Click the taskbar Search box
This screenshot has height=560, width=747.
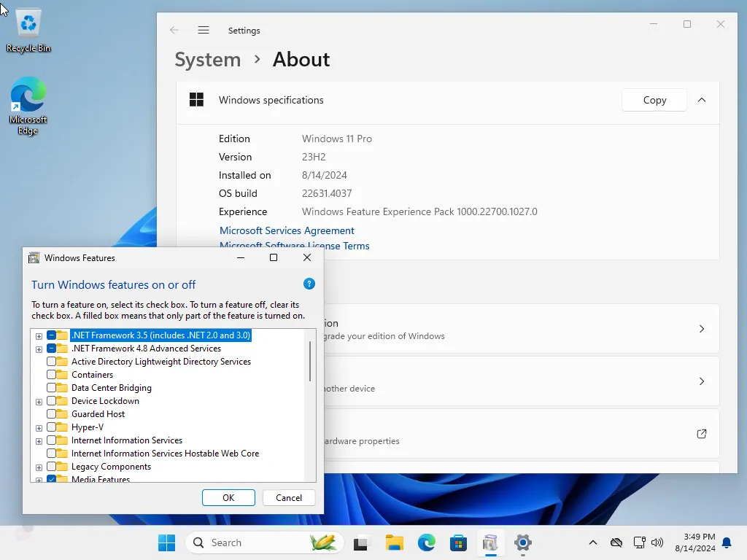coord(264,542)
